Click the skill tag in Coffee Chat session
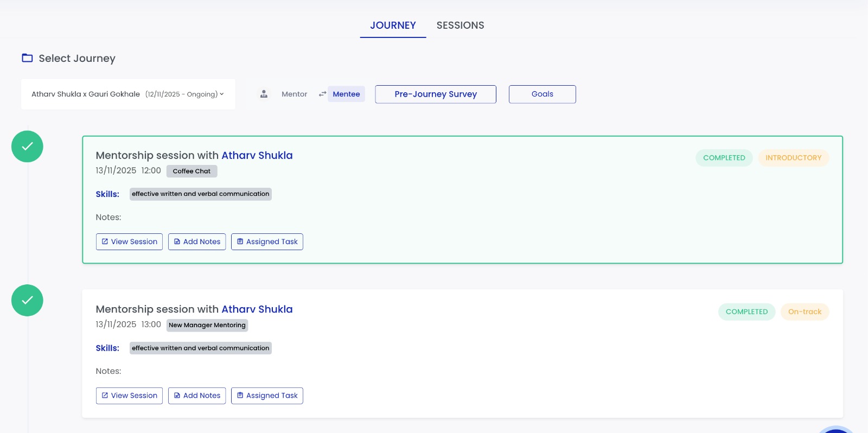This screenshot has width=868, height=433. pos(201,194)
